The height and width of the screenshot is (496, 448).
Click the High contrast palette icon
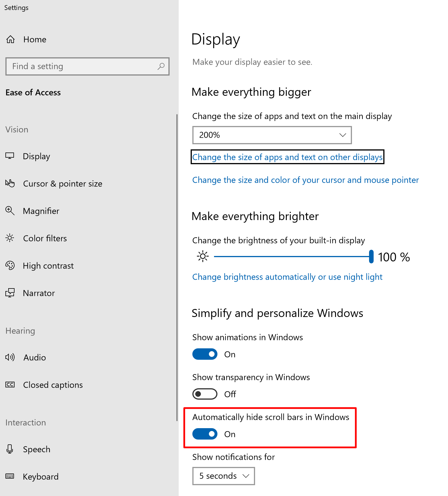click(10, 265)
